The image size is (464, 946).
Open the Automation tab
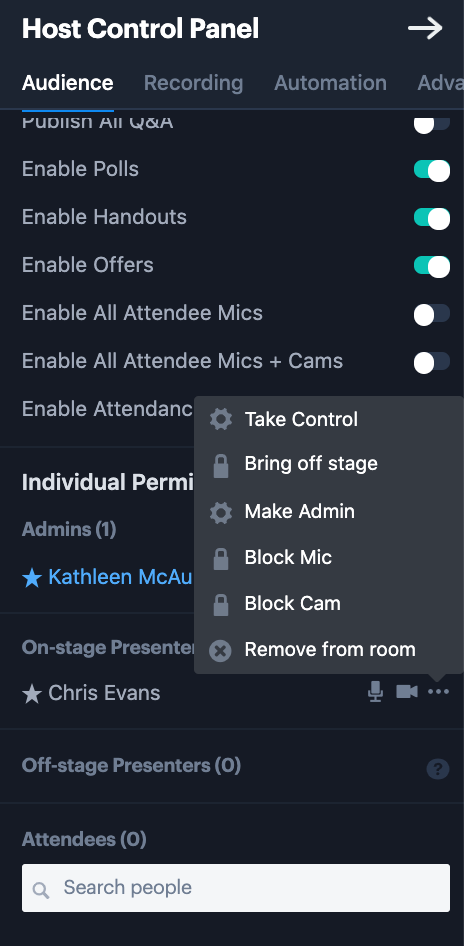coord(330,83)
